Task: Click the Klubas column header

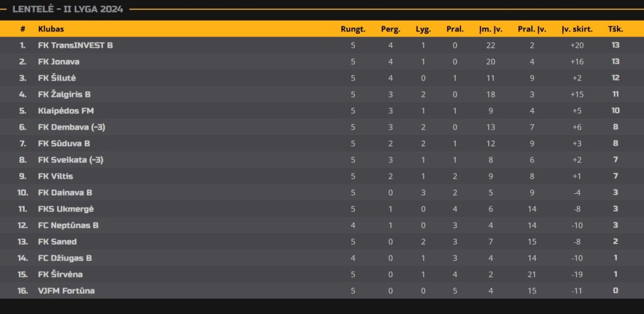Action: pos(51,29)
